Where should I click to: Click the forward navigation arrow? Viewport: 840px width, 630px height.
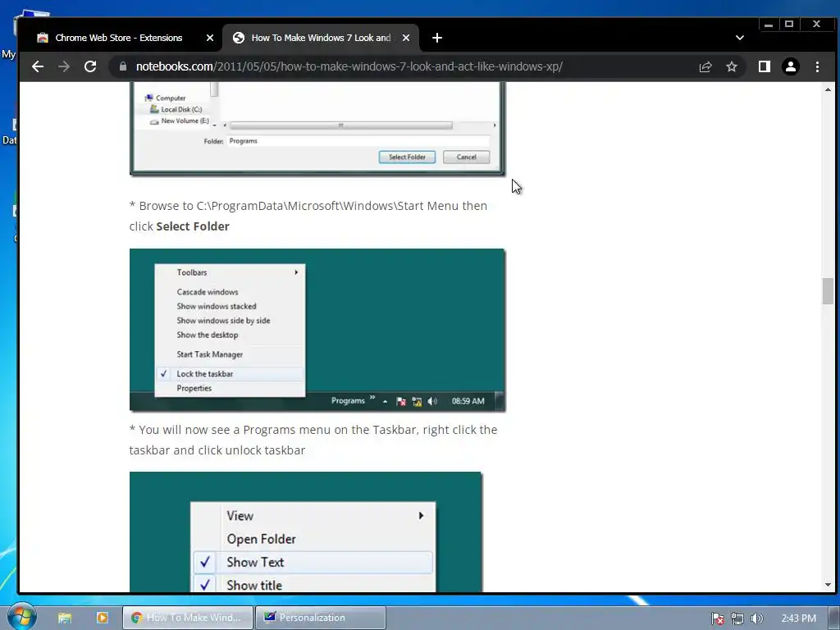64,66
